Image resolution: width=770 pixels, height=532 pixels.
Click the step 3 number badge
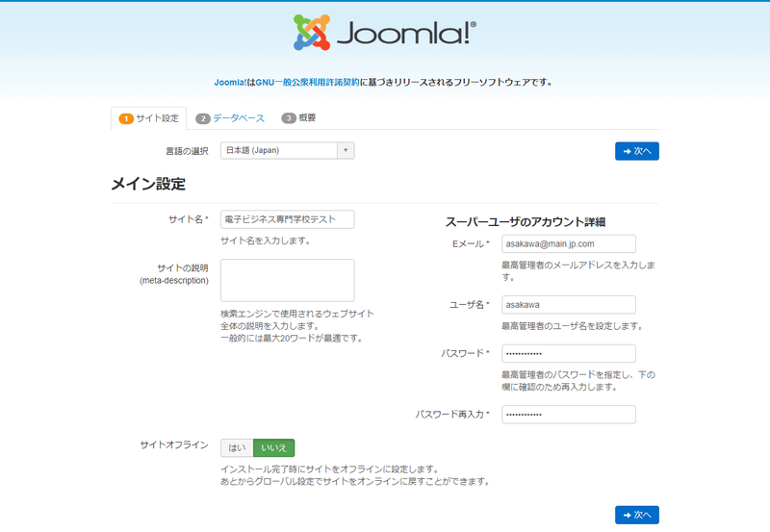point(289,118)
